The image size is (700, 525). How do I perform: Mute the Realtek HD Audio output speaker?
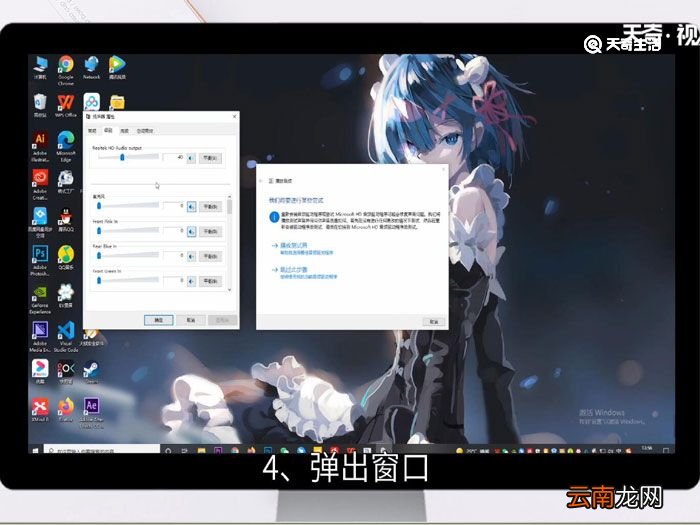pos(192,158)
